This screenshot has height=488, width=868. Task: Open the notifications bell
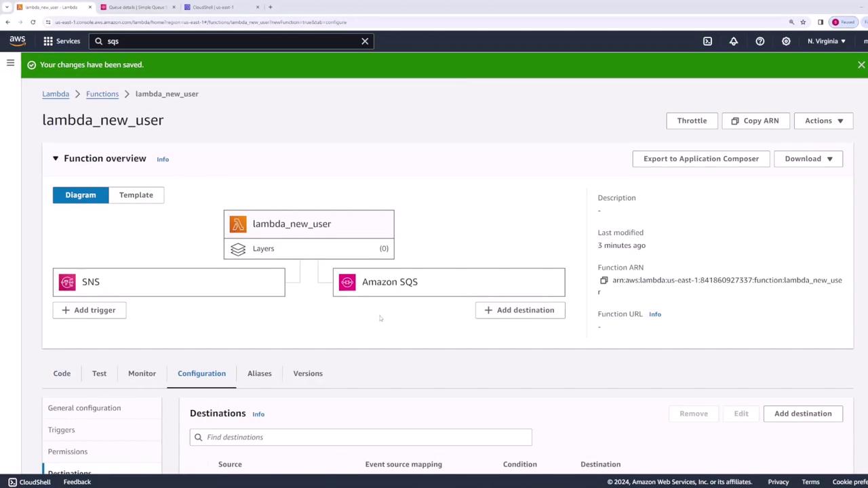point(734,41)
